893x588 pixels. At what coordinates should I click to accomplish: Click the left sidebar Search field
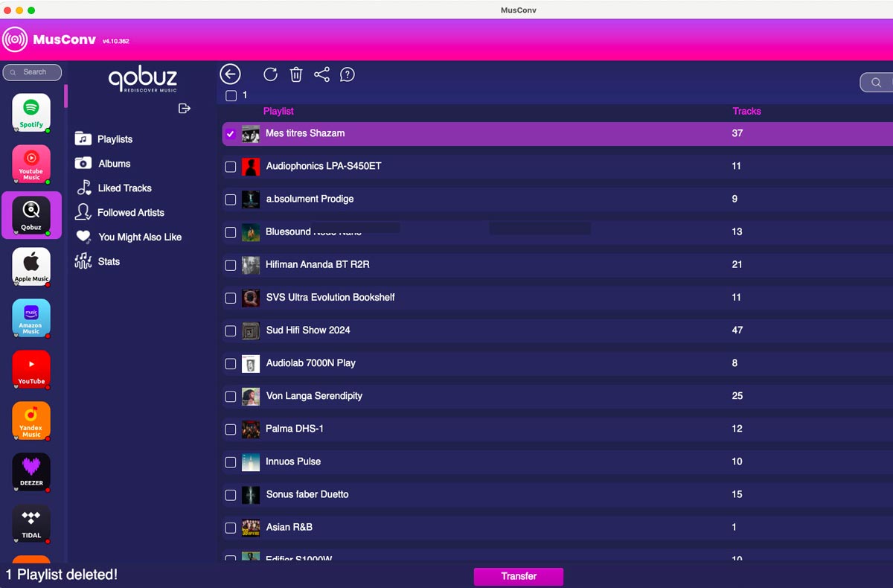point(32,72)
